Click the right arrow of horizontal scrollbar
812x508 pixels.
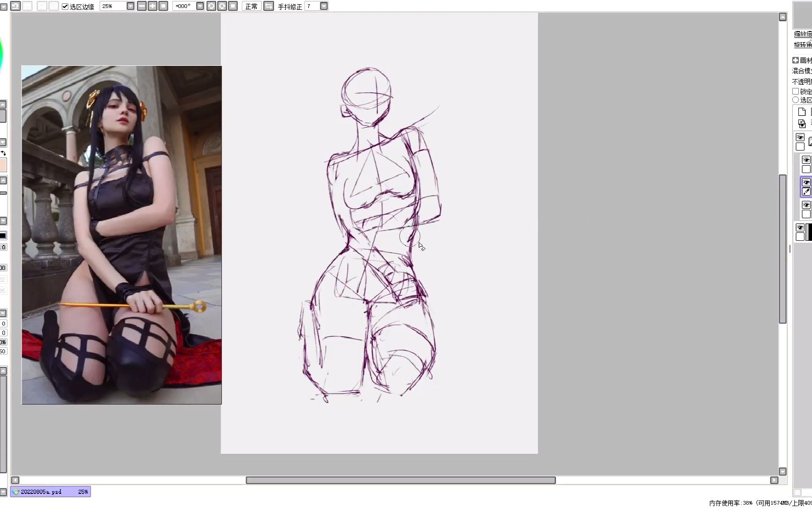click(774, 480)
